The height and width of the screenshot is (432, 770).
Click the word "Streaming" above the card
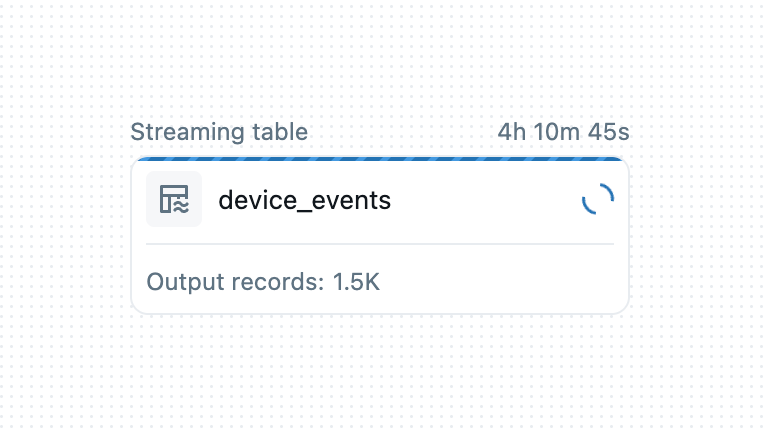(187, 132)
